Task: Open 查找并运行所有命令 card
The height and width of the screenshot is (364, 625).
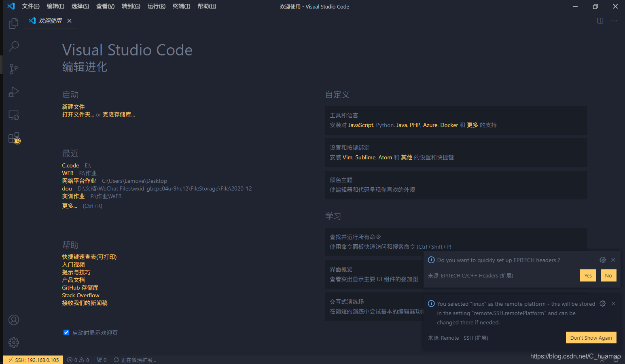Action: click(456, 242)
